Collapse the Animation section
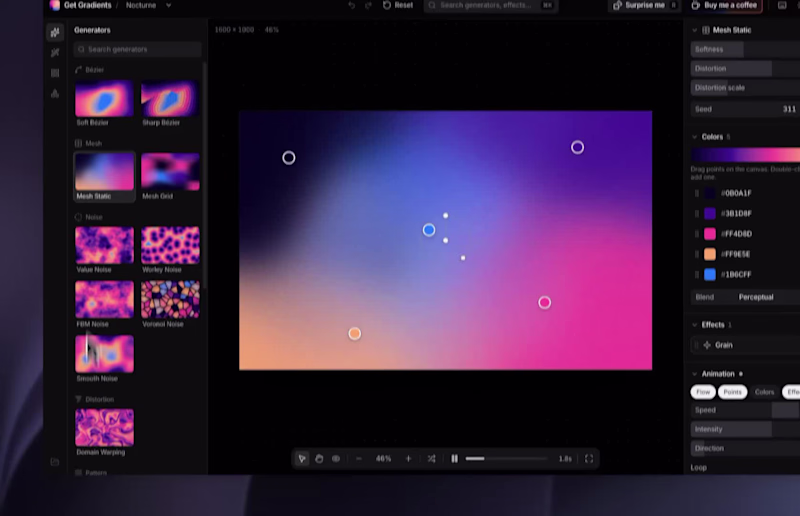The image size is (800, 516). click(694, 374)
